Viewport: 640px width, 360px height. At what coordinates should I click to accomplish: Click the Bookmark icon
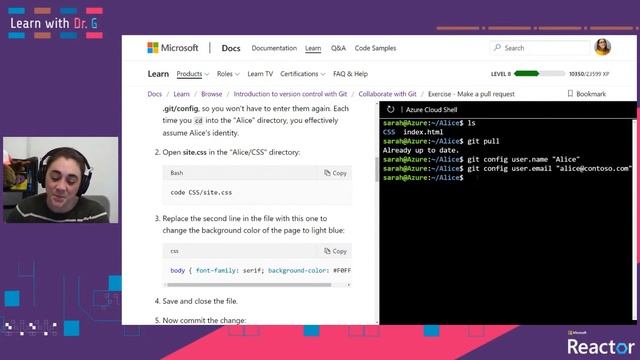[x=570, y=93]
